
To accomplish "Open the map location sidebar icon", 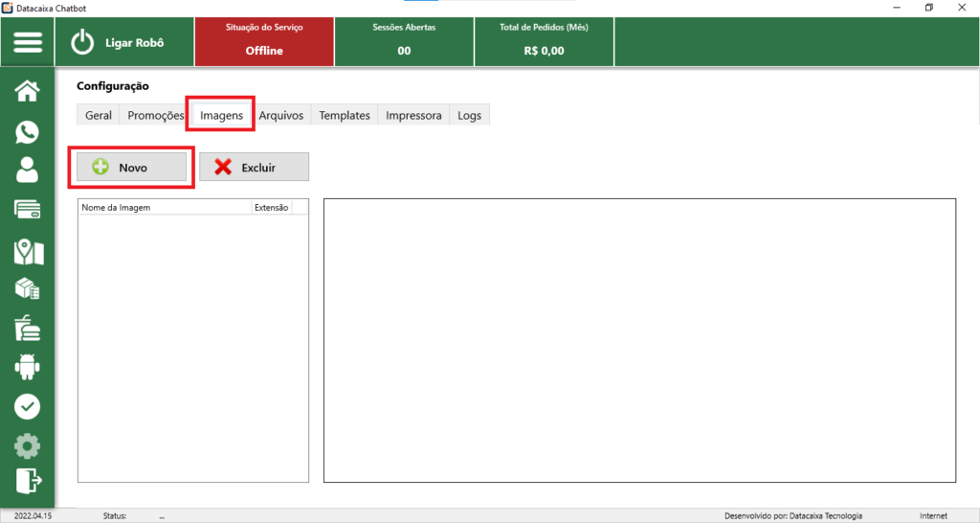I will click(28, 251).
